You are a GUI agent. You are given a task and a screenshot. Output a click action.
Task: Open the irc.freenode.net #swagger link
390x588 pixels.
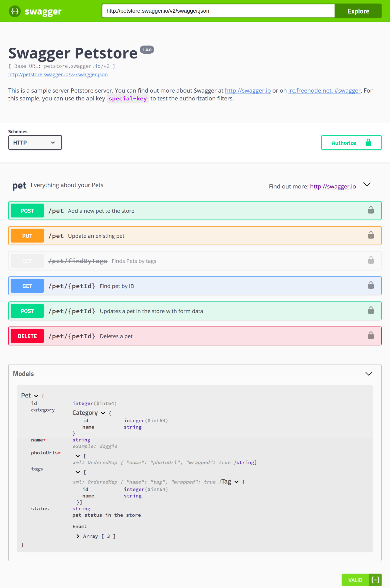[x=324, y=90]
